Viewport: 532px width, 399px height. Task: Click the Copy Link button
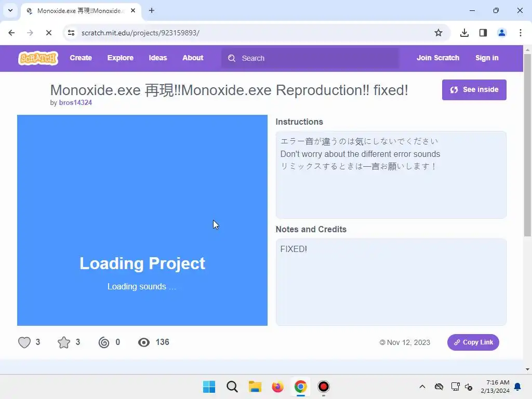(x=473, y=342)
